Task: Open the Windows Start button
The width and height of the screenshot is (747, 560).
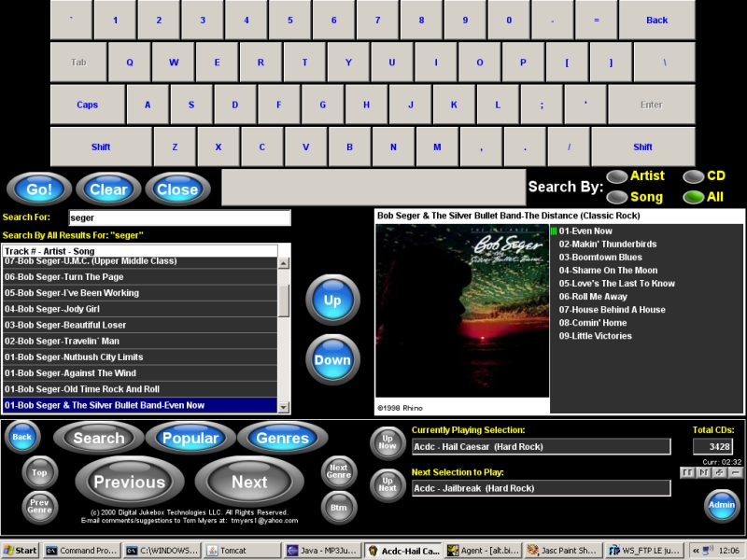Action: (21, 551)
